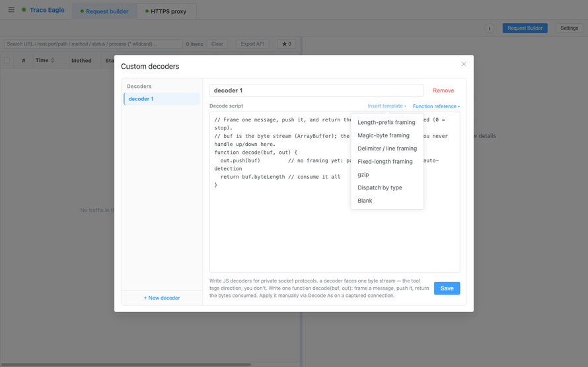Switch to the HTTPS proxy tab
The image size is (588, 367).
tap(166, 11)
